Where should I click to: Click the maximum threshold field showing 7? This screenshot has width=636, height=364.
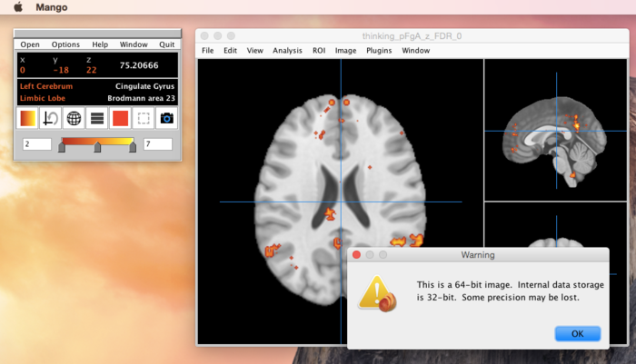(157, 144)
